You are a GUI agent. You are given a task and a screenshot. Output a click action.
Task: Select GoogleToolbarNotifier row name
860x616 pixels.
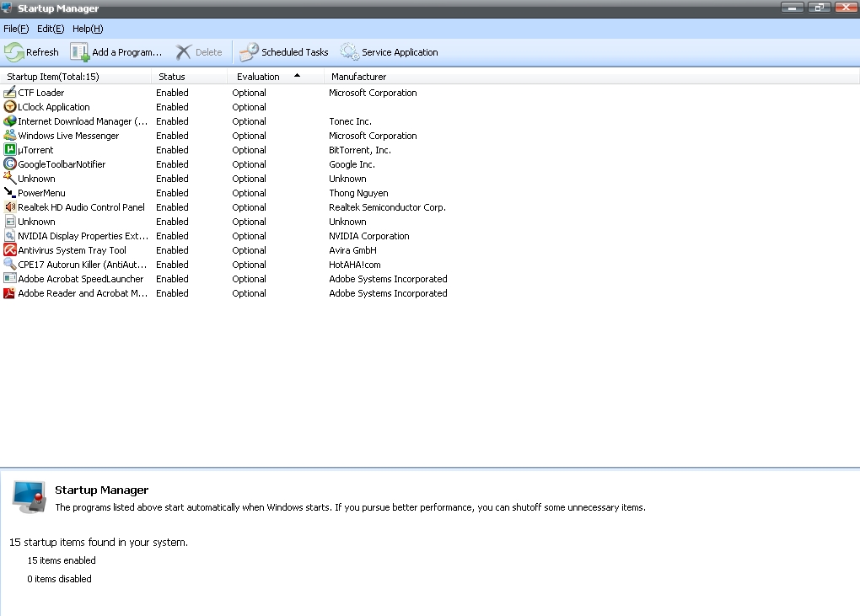pos(62,163)
